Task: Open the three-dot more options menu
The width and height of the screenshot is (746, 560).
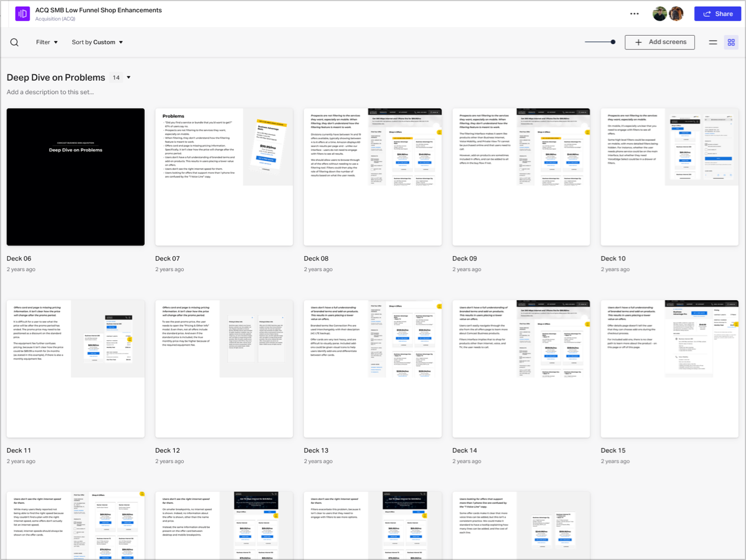Action: click(x=635, y=14)
